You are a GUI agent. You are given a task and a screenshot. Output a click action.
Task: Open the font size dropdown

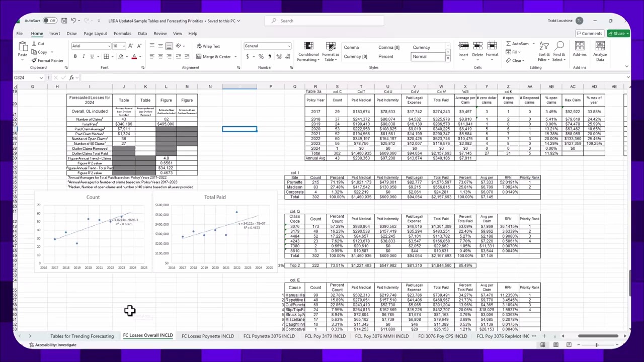(124, 46)
